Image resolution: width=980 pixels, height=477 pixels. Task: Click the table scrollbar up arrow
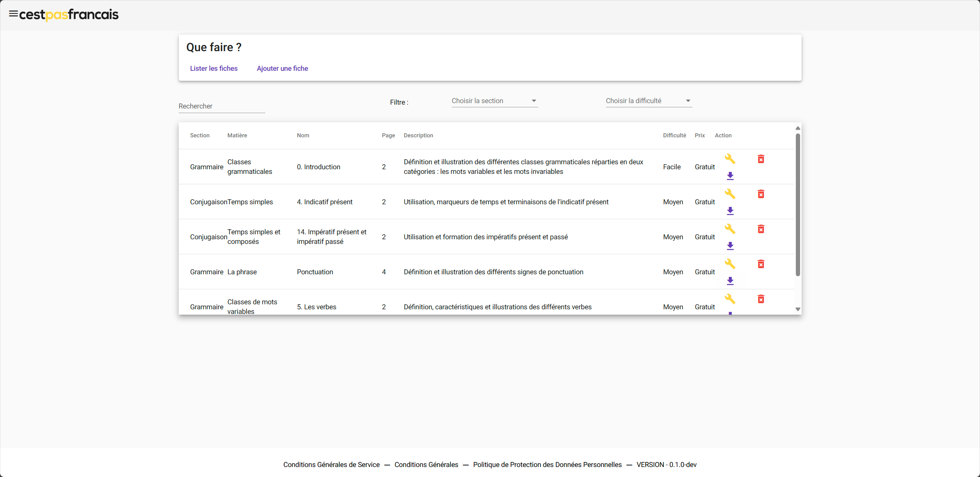pos(798,128)
